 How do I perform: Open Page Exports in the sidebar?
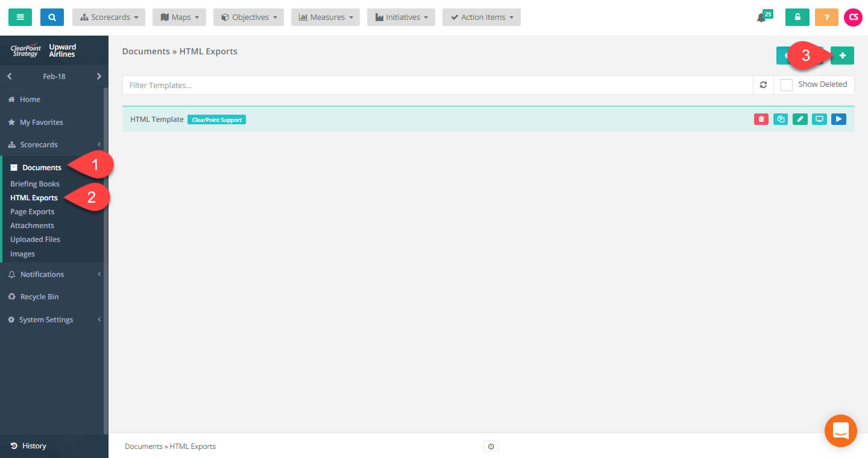pos(32,212)
